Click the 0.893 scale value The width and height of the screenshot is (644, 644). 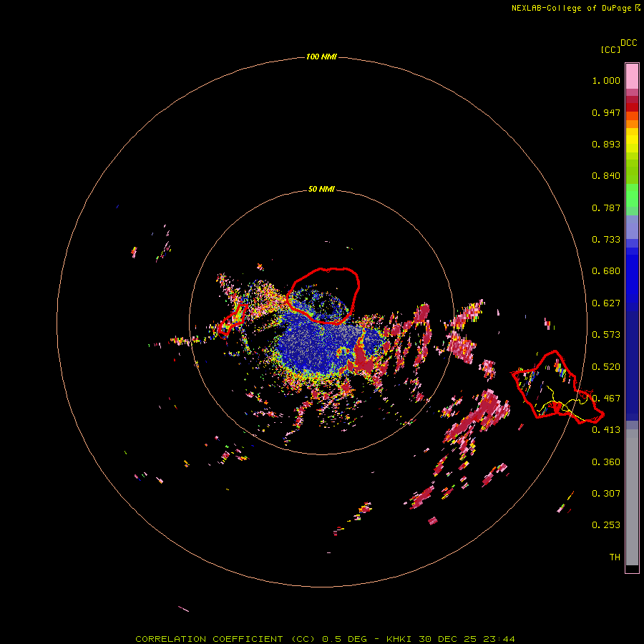click(x=606, y=144)
